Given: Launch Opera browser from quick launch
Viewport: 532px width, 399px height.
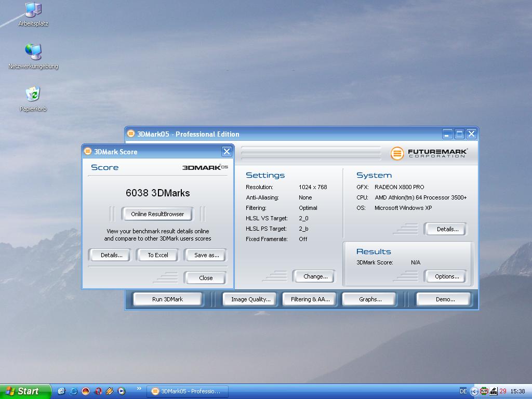Looking at the screenshot, I should (x=98, y=391).
